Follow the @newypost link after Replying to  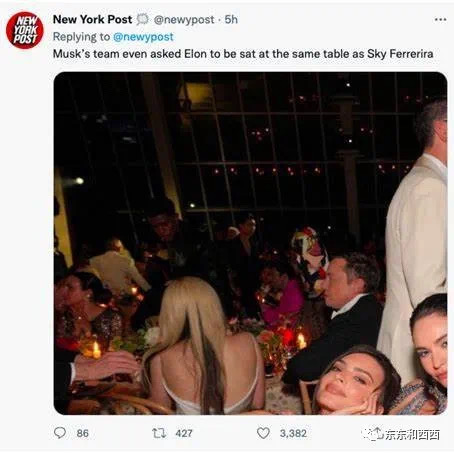pos(143,37)
